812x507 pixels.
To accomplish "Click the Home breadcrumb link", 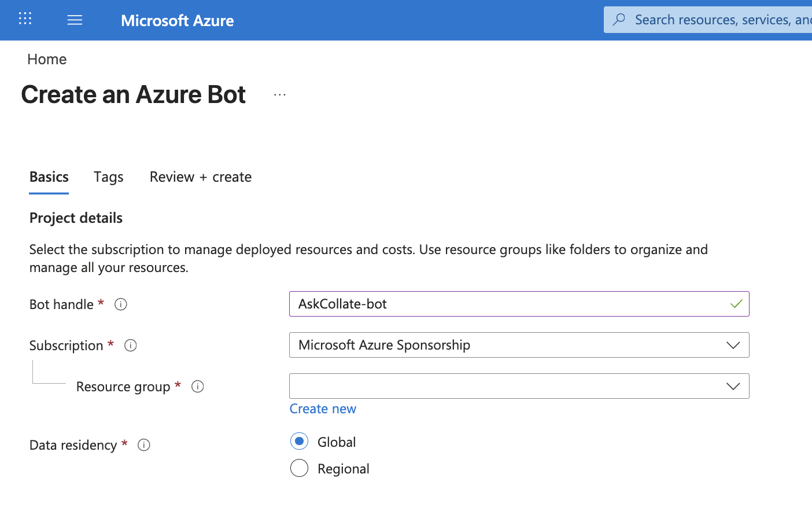I will [47, 59].
